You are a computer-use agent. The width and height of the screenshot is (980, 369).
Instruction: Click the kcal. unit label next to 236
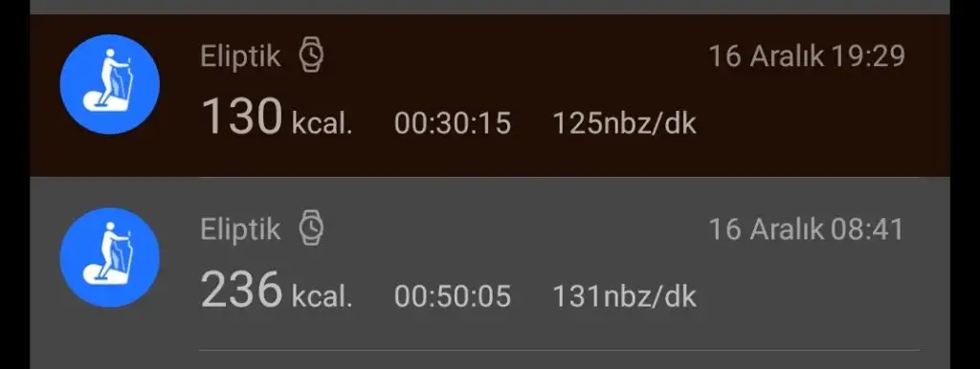click(322, 296)
